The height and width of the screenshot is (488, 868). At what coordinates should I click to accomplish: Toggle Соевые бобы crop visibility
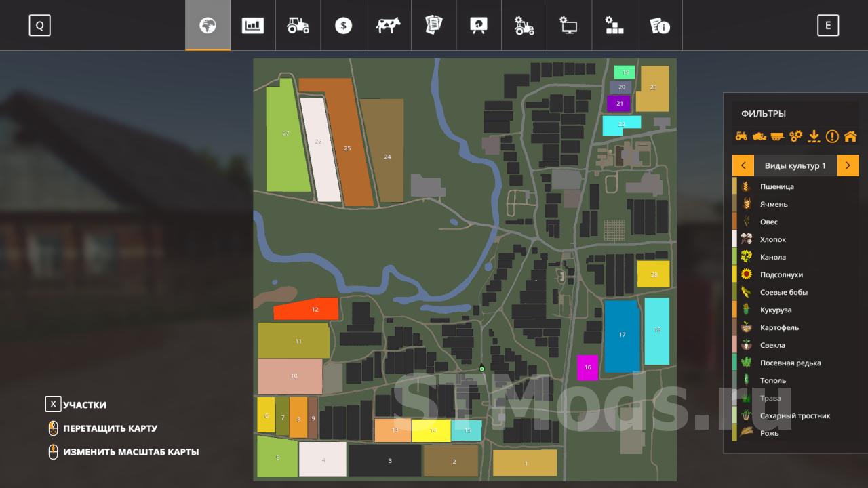pos(795,292)
